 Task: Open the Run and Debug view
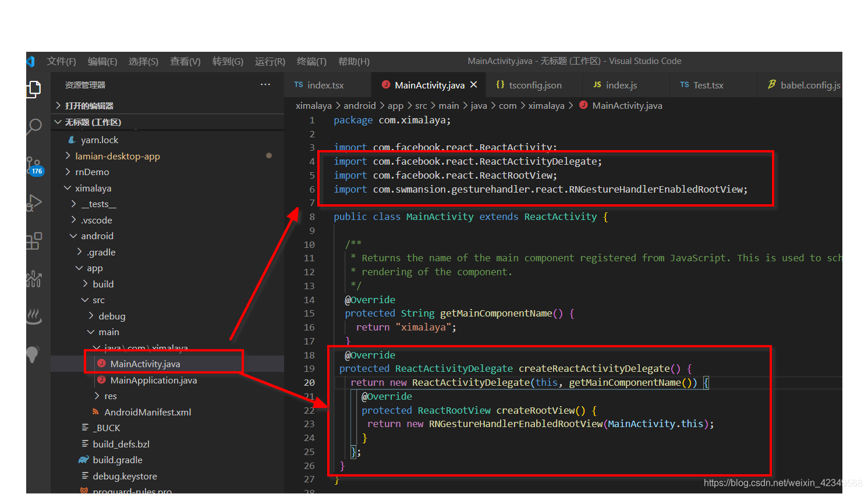(34, 203)
